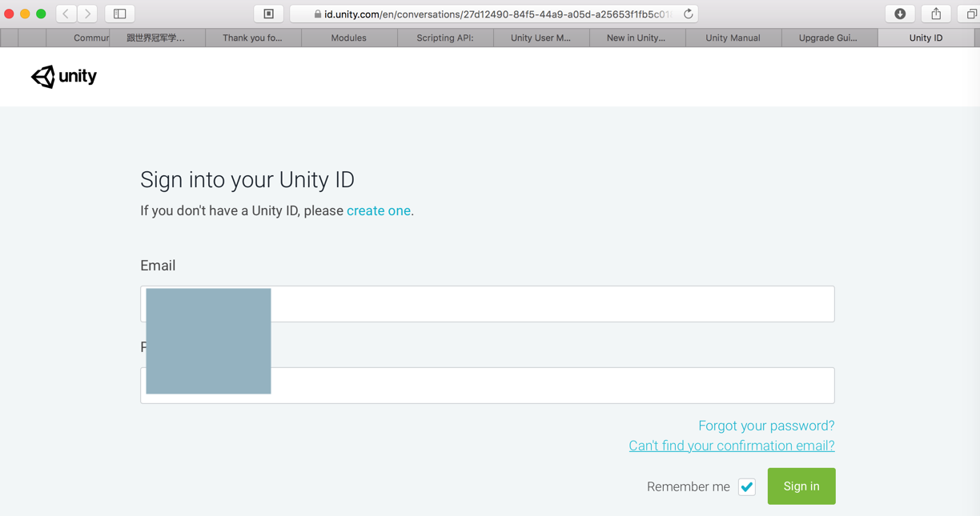Viewport: 980px width, 516px height.
Task: Open the Safari downloads list
Action: [900, 14]
